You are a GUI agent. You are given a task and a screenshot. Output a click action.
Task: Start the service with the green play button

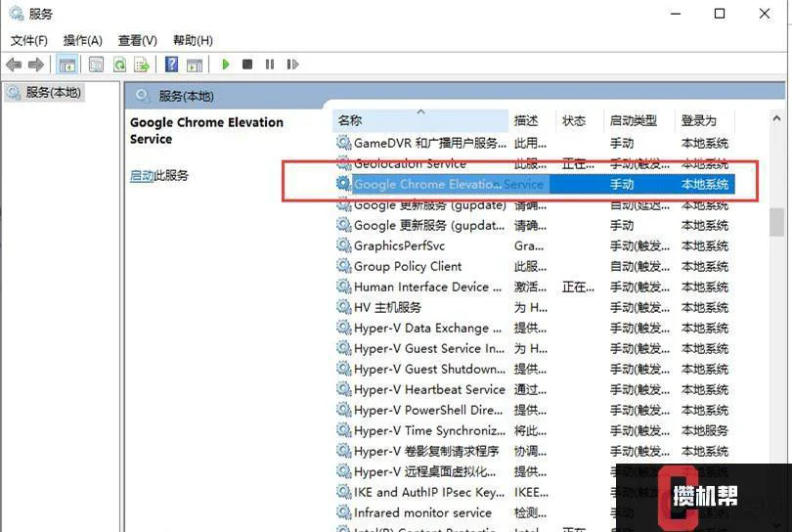pyautogui.click(x=226, y=65)
